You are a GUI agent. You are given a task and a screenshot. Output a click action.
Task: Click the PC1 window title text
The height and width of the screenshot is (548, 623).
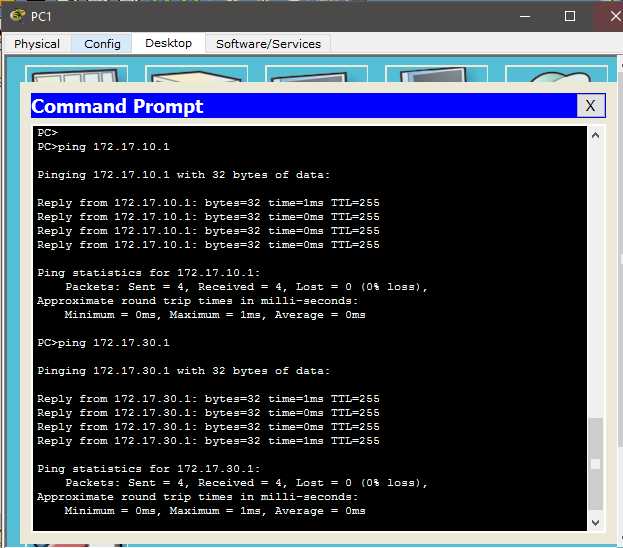pos(41,17)
